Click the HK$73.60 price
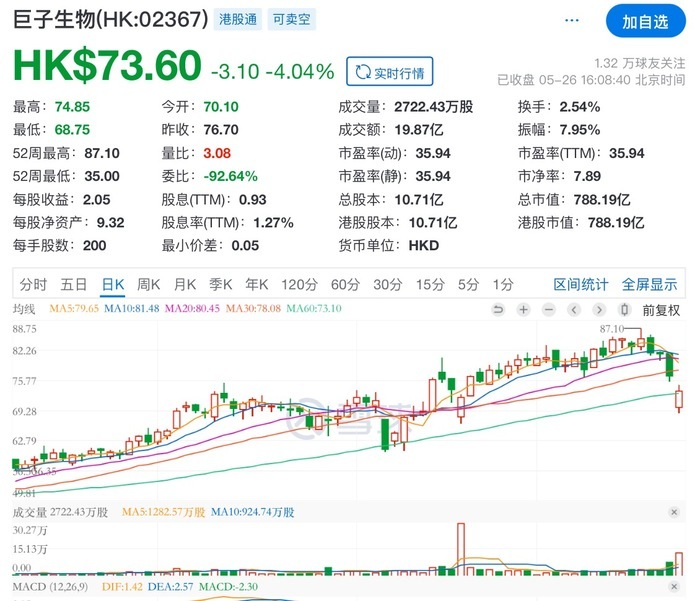The width and height of the screenshot is (700, 601). pos(107,65)
